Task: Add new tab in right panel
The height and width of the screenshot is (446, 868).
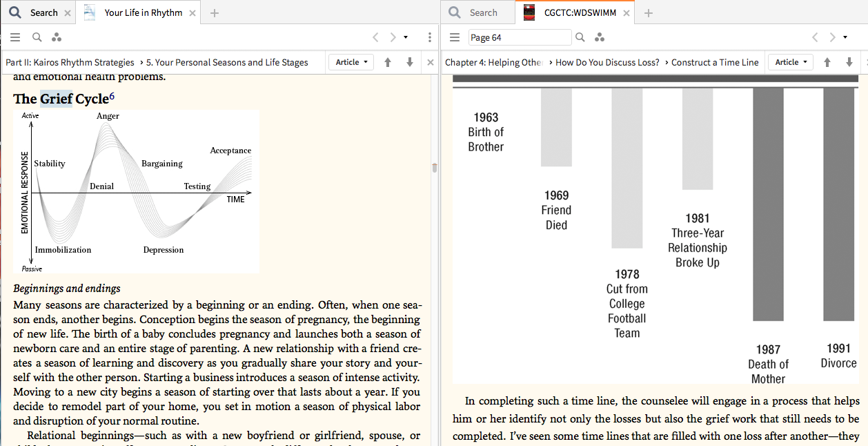Action: [x=649, y=13]
